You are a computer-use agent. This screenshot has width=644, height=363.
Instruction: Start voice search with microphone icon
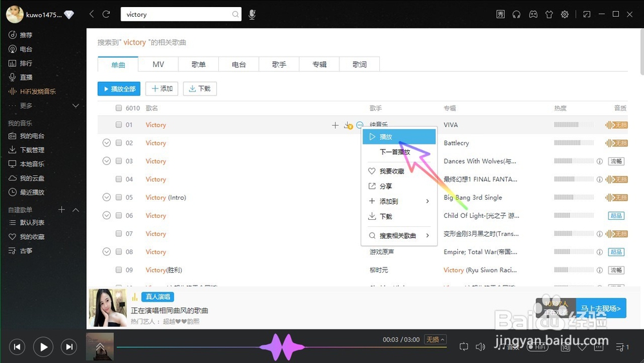click(x=252, y=15)
